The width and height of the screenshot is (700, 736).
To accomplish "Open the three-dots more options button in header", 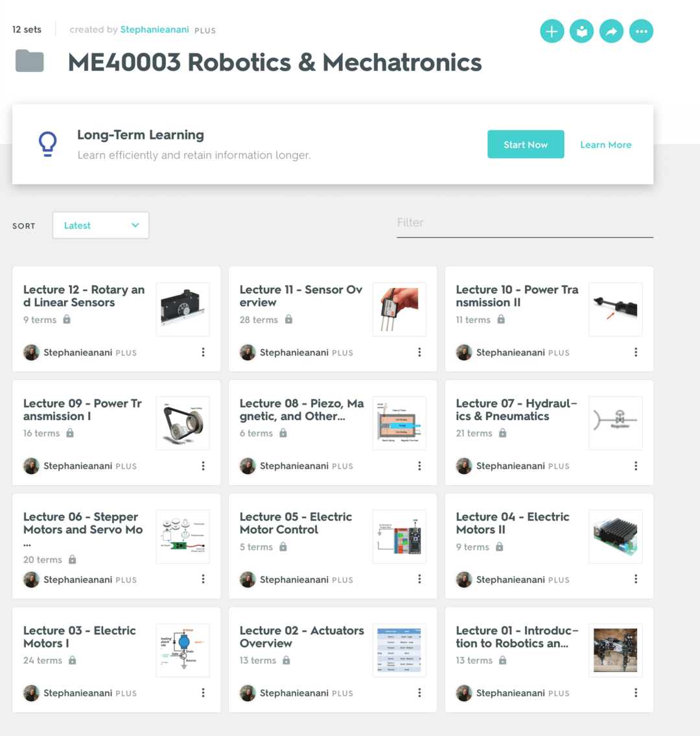I will click(641, 31).
